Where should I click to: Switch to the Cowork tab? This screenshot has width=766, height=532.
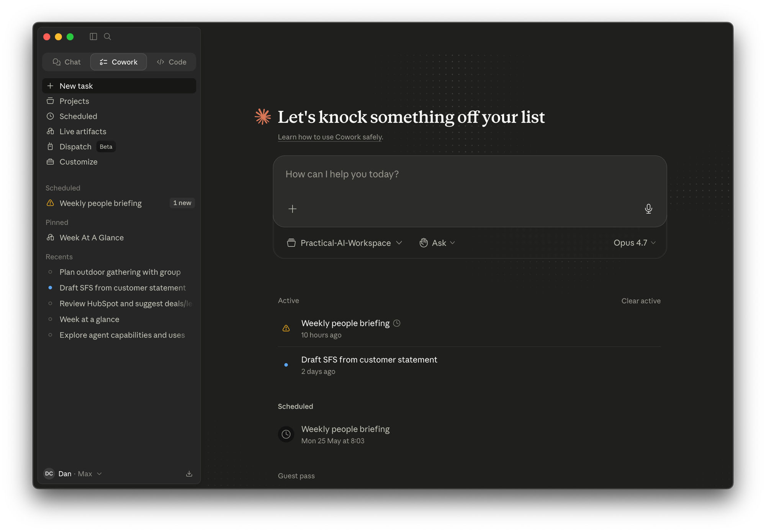[118, 62]
